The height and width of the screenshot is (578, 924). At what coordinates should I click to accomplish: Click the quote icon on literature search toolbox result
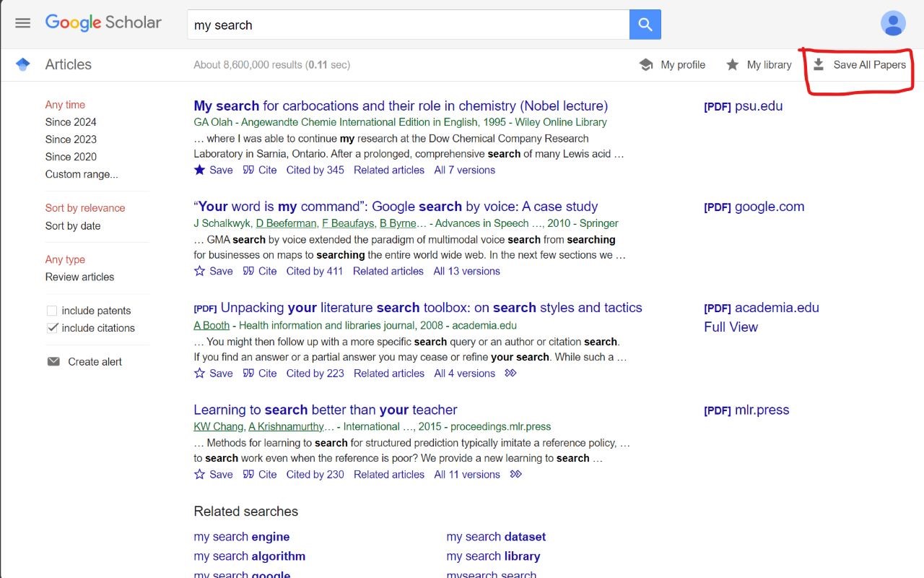248,374
